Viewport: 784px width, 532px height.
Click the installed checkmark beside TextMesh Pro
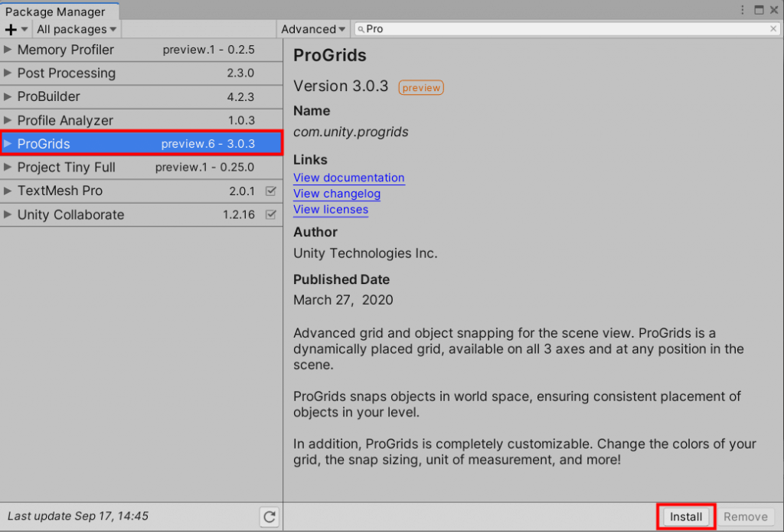click(270, 191)
